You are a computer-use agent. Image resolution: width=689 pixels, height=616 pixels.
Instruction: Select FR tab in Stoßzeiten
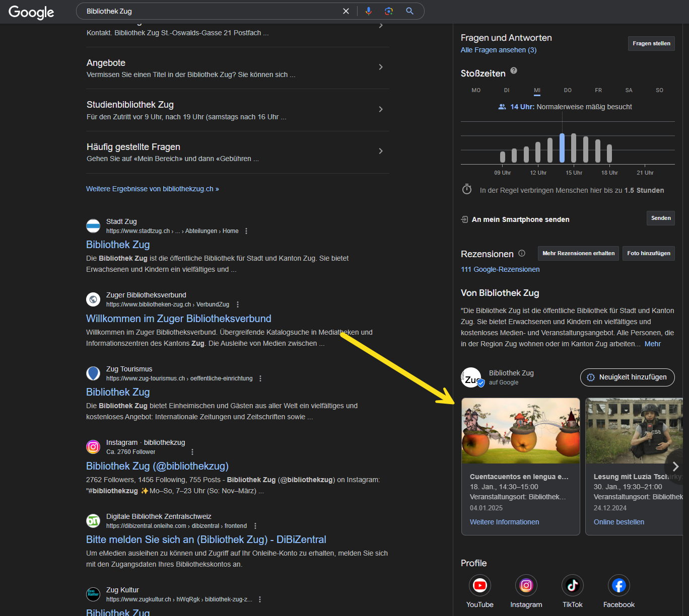click(x=598, y=90)
